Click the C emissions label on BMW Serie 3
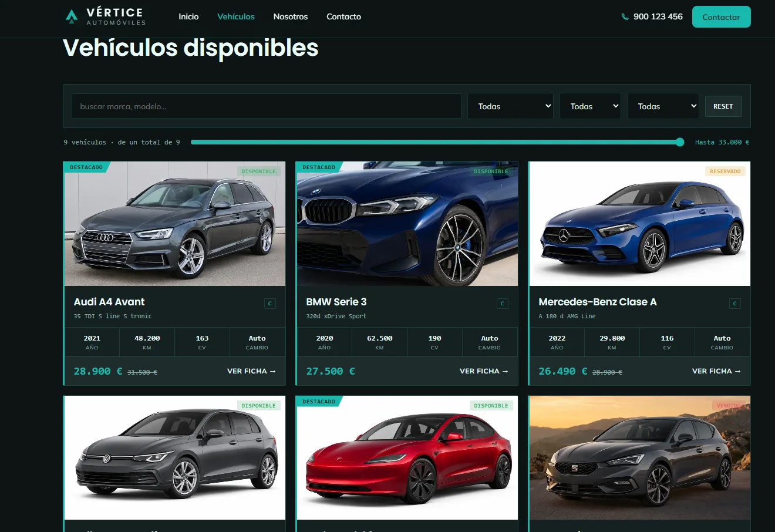 coord(503,304)
